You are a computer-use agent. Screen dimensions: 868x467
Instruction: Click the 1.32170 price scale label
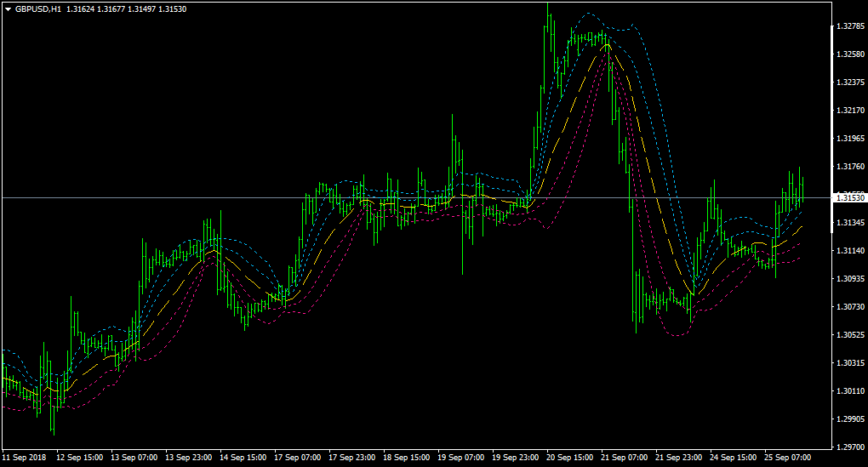(850, 110)
